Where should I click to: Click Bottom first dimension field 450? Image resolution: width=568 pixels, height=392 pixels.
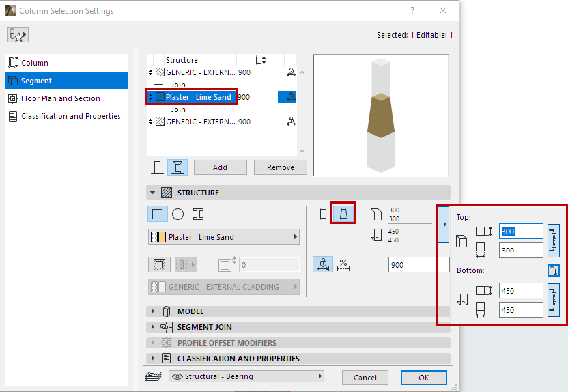pos(521,290)
